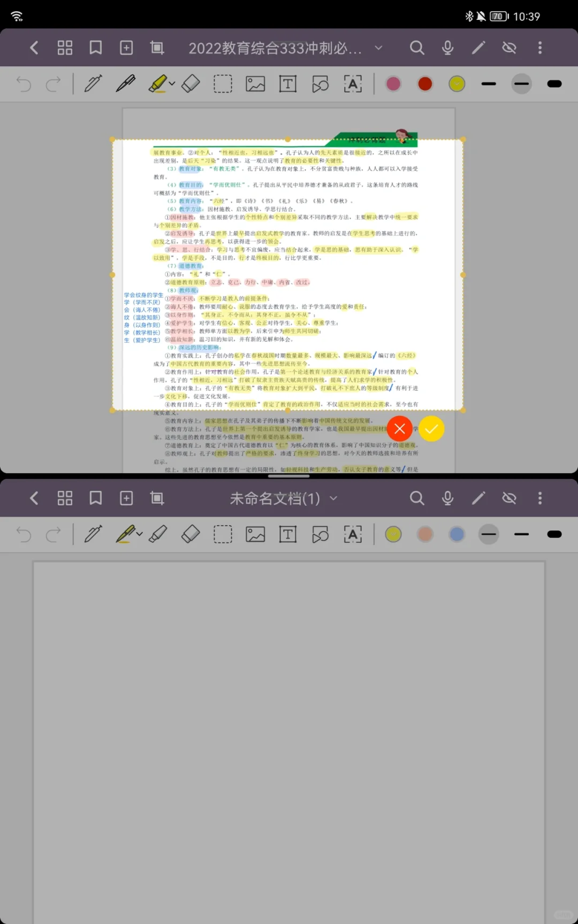Go back in 未命名文档 window
The height and width of the screenshot is (924, 578).
tap(34, 498)
